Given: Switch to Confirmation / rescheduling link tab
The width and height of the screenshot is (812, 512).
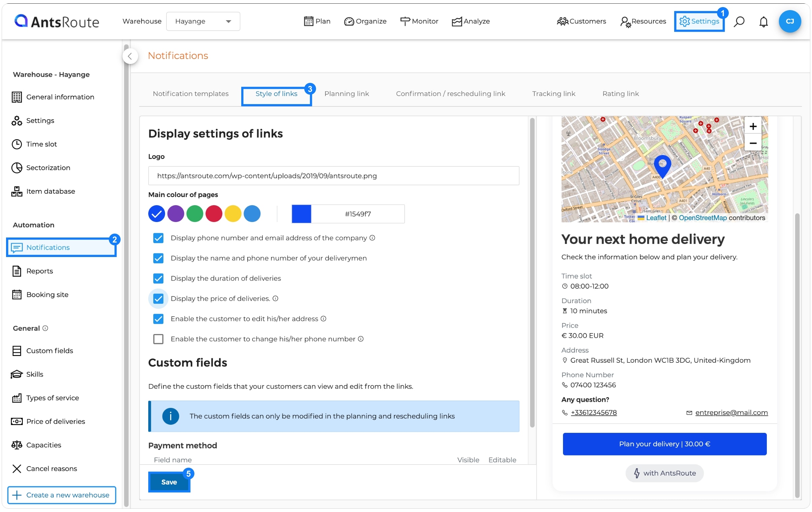Looking at the screenshot, I should 450,94.
